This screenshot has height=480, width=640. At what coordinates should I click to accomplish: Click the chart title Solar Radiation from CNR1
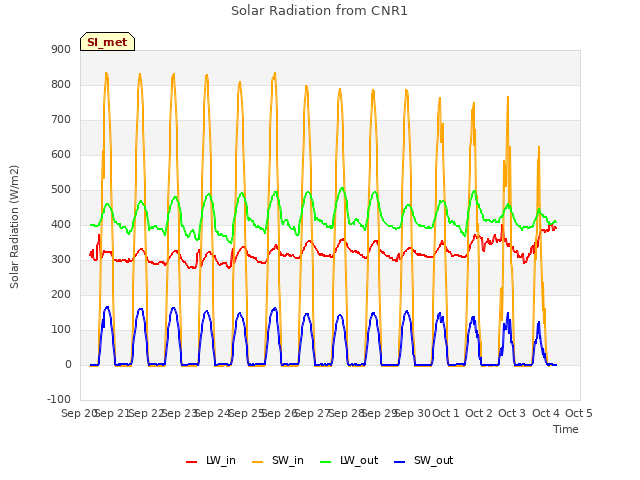(319, 11)
